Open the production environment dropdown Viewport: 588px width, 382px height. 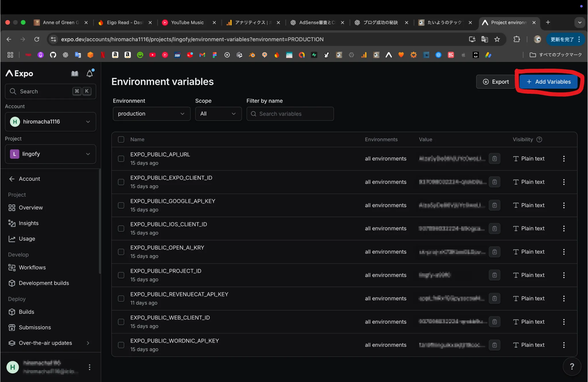(151, 114)
